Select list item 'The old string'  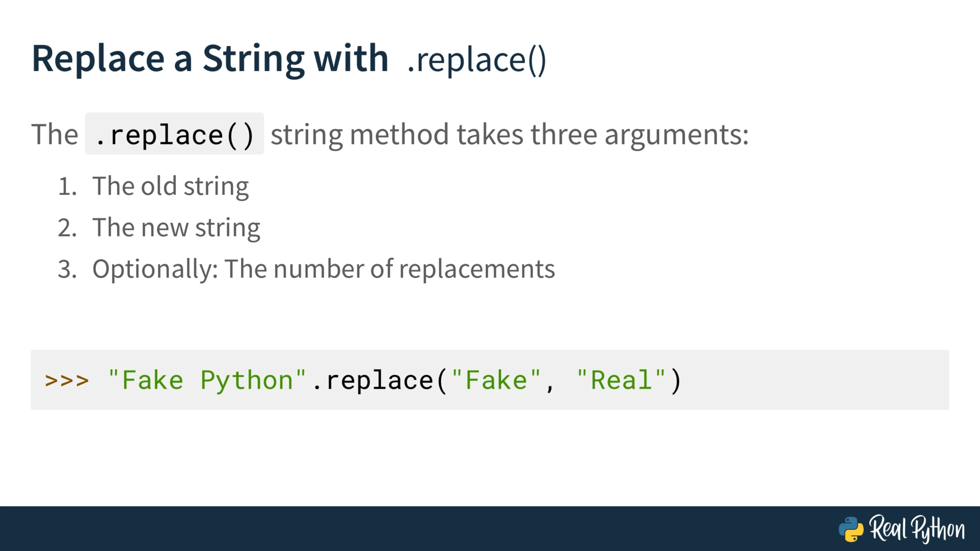tap(171, 186)
